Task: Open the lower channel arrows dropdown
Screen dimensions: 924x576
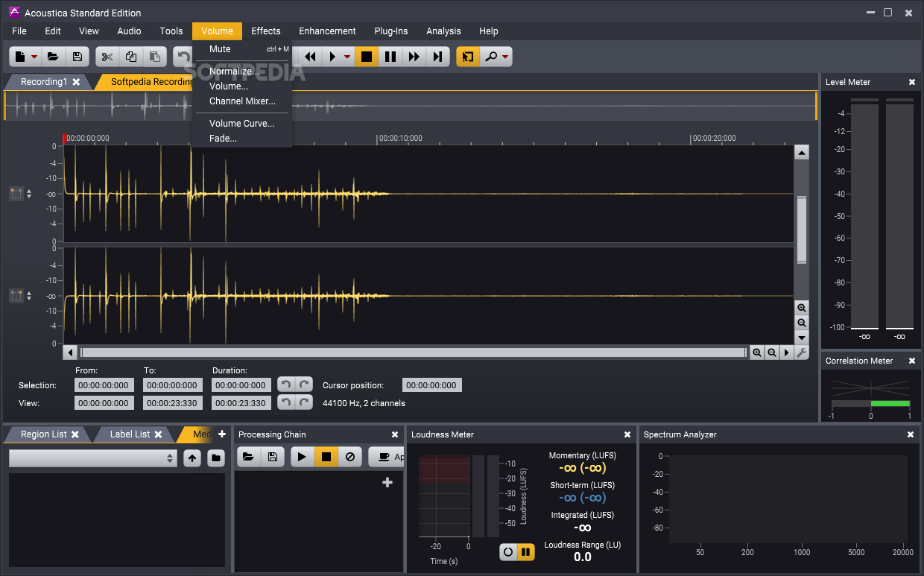Action: pyautogui.click(x=29, y=296)
